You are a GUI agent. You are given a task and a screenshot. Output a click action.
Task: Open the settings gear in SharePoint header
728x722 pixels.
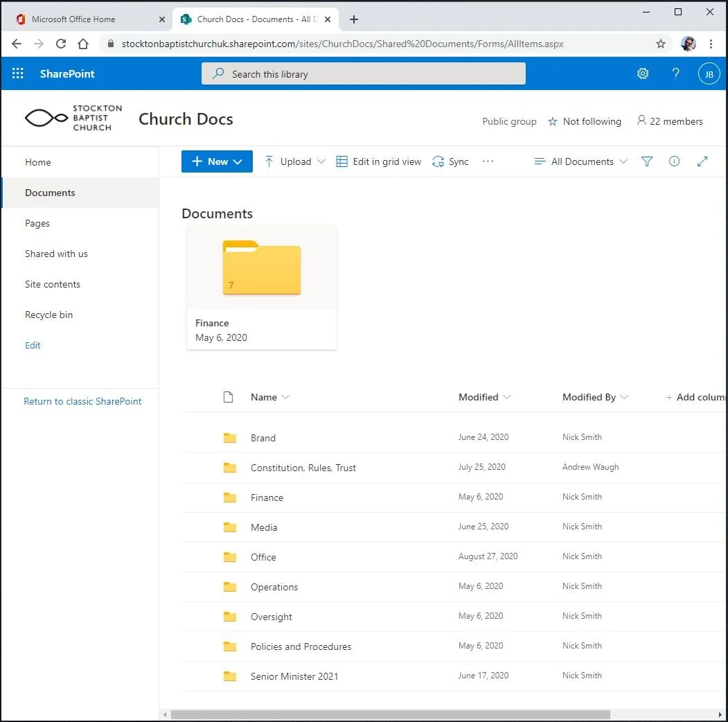coord(643,73)
